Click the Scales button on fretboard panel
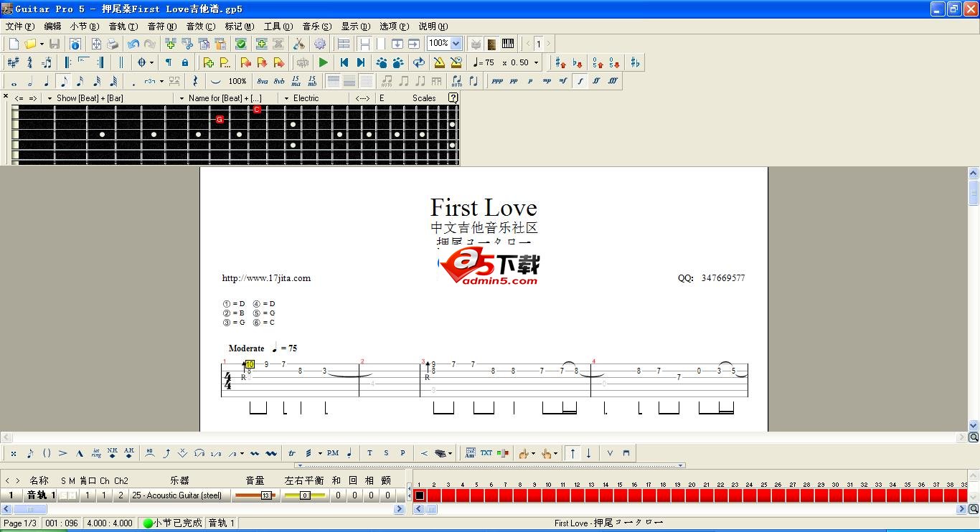 tap(423, 98)
